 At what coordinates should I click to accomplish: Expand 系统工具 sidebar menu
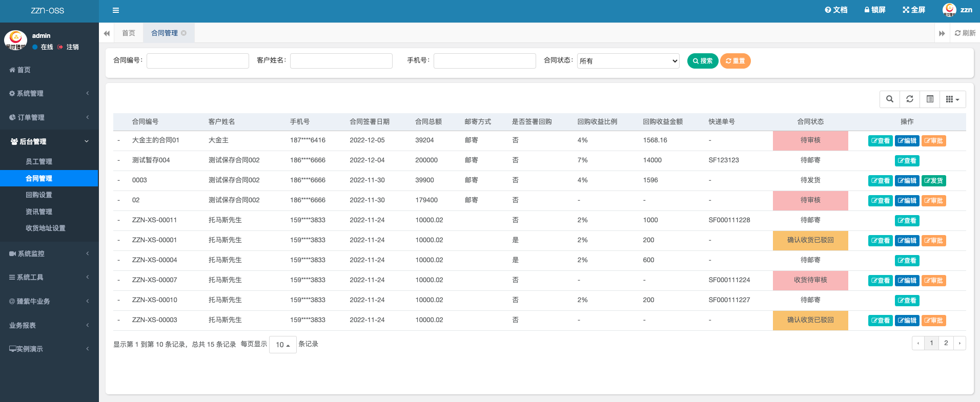click(49, 277)
